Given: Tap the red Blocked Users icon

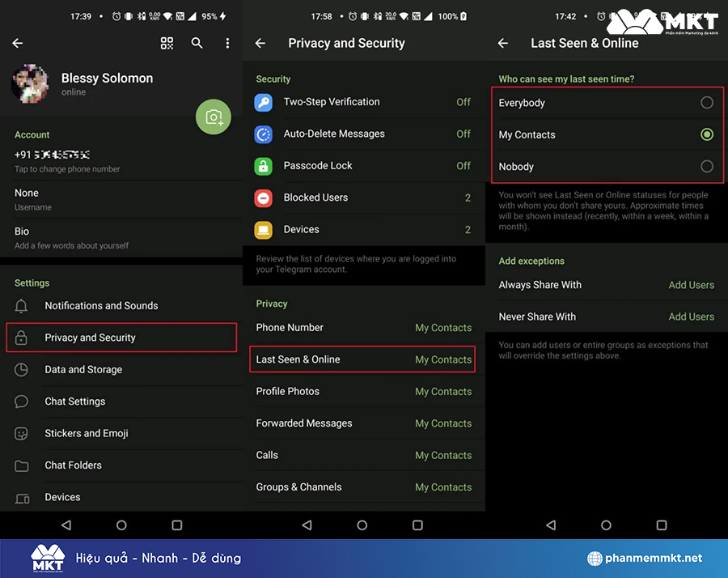Looking at the screenshot, I should point(263,198).
